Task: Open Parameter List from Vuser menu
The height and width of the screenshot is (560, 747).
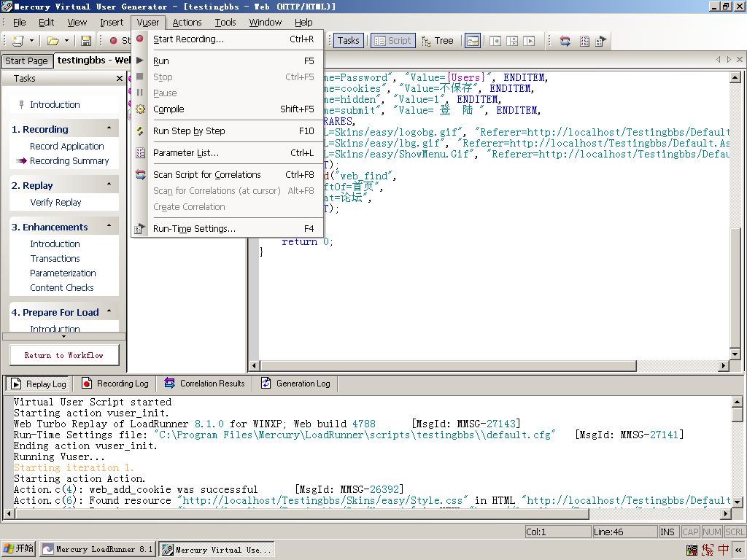Action: (x=228, y=153)
